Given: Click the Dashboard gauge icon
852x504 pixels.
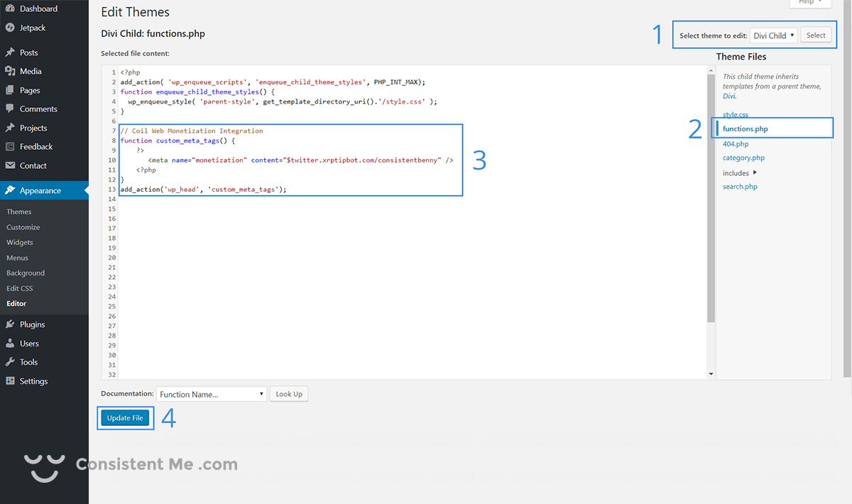Looking at the screenshot, I should point(10,9).
